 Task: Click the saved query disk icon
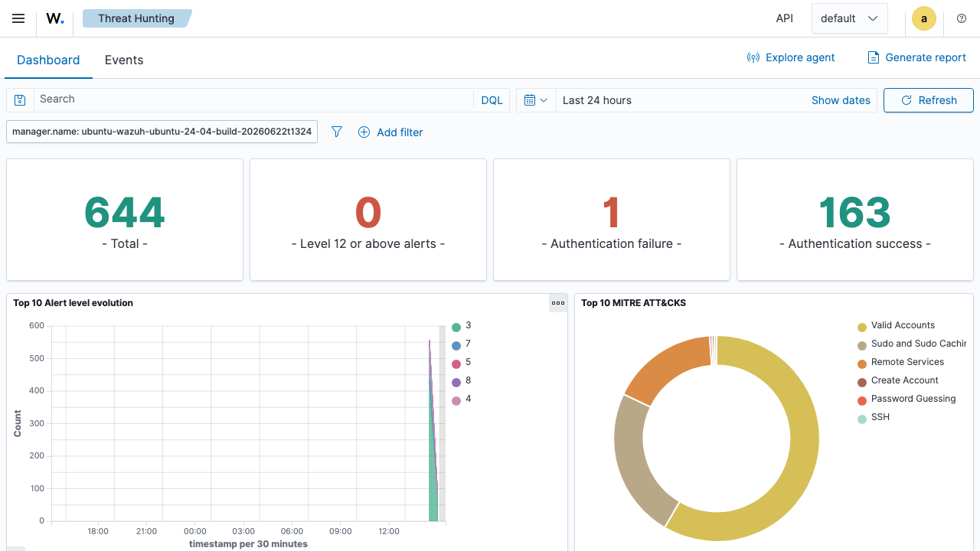point(20,100)
